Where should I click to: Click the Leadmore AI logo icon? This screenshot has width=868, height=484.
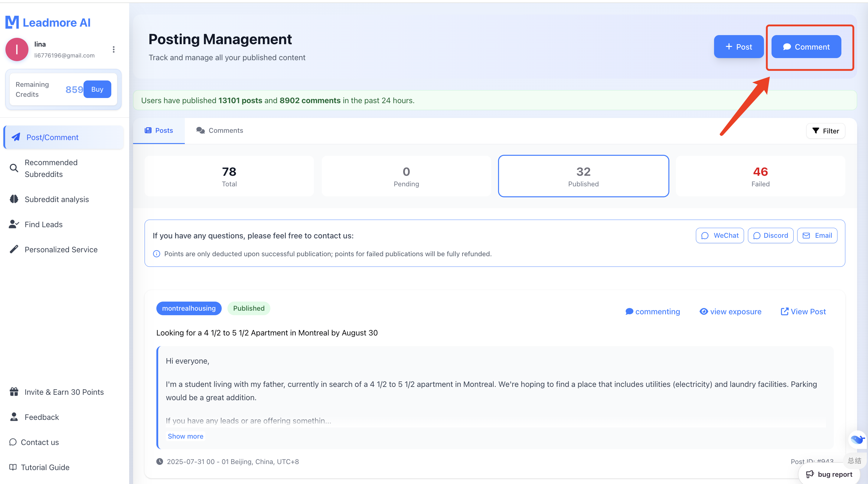tap(12, 22)
